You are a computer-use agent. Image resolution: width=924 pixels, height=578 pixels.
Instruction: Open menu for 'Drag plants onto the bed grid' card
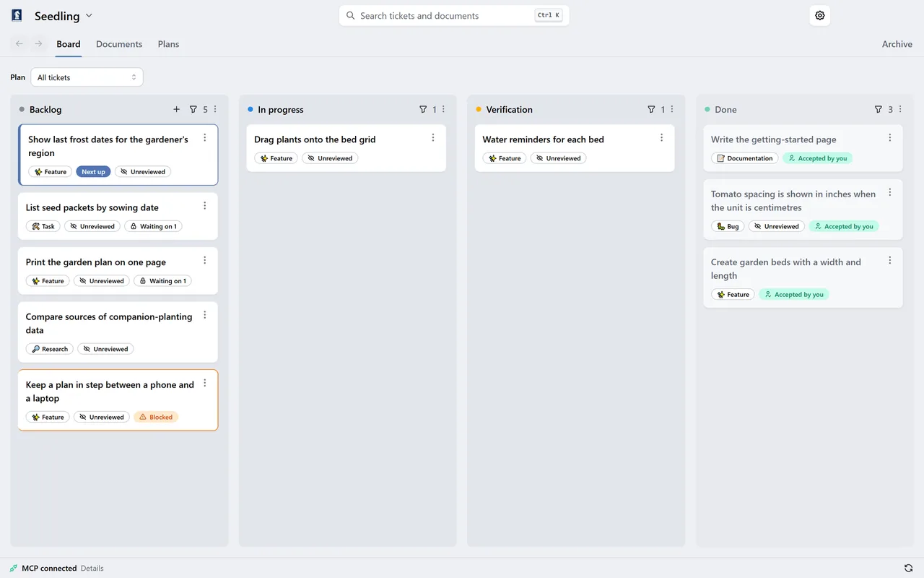433,138
